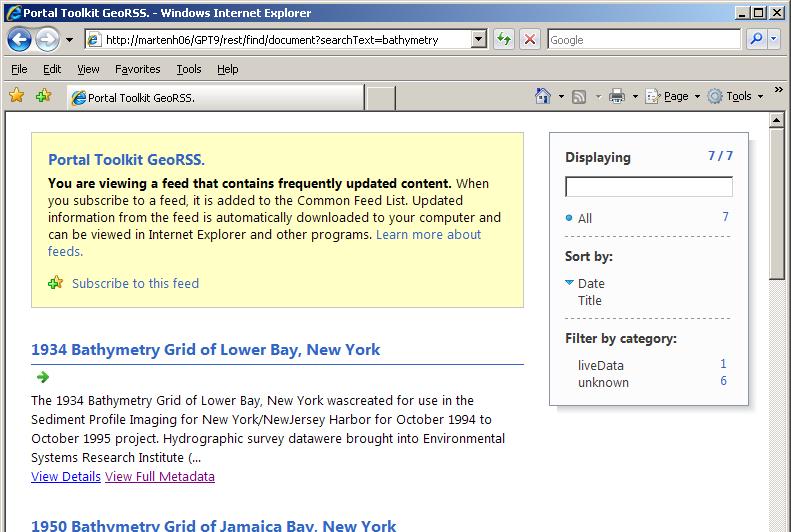Open the Tools command bar gear menu
The width and height of the screenshot is (791, 532).
735,96
